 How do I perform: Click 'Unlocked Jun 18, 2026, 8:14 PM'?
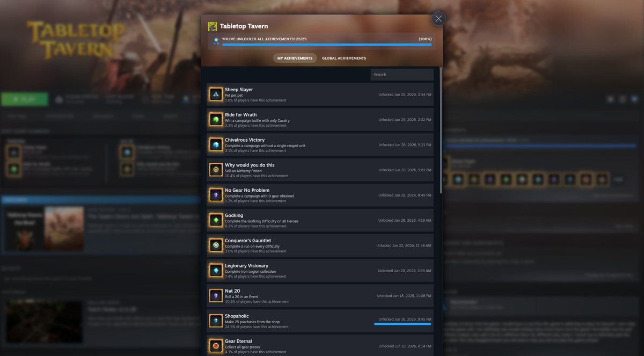405,346
